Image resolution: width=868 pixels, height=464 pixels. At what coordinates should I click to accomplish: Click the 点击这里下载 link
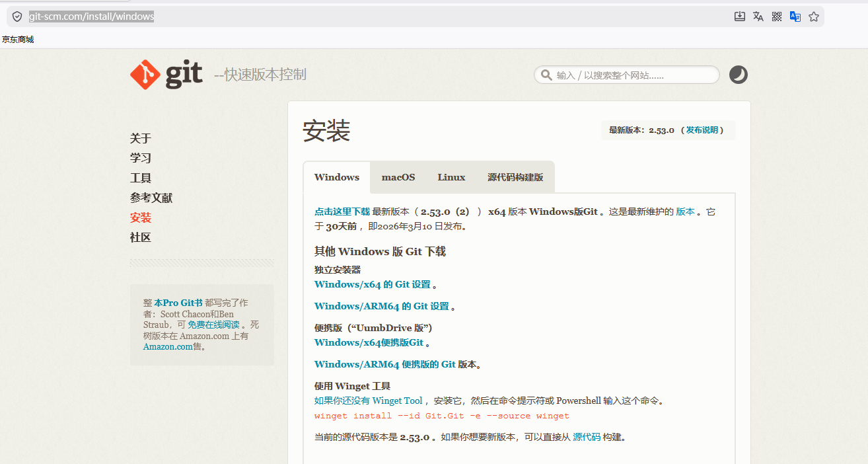[342, 212]
